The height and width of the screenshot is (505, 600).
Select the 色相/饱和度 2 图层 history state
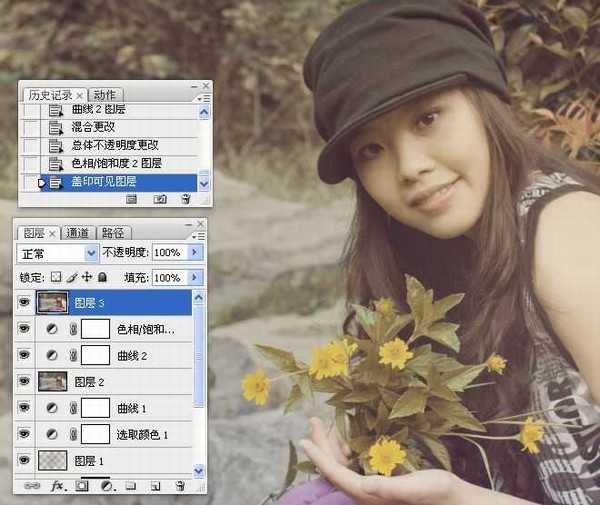pyautogui.click(x=116, y=163)
